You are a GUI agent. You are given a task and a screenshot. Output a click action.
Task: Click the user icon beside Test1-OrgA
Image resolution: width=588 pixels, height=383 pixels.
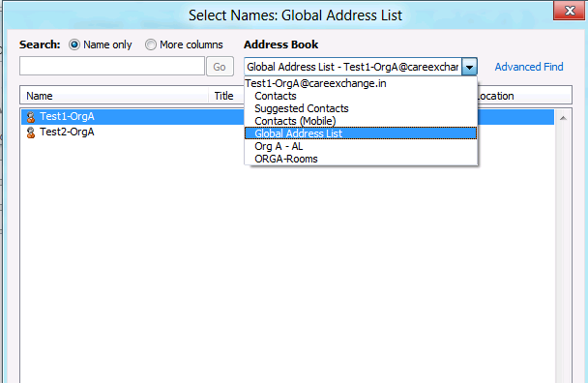coord(31,117)
